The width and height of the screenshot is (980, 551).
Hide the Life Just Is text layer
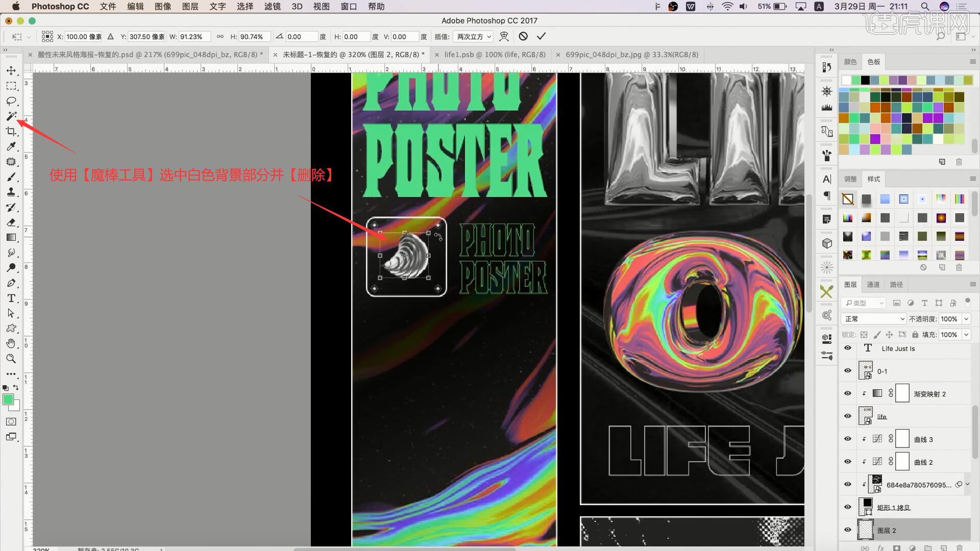(848, 348)
